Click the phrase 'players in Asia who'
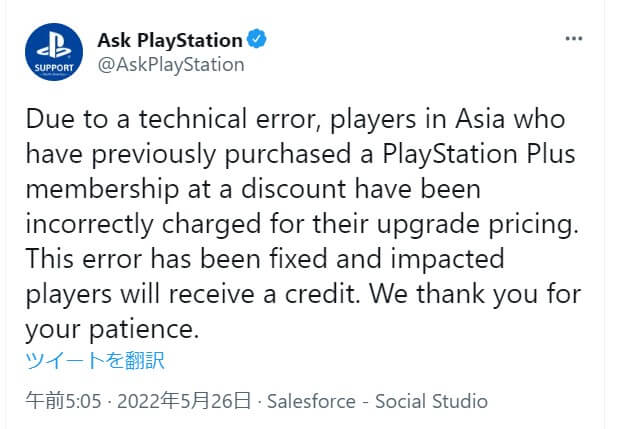The width and height of the screenshot is (628, 429). (x=448, y=119)
